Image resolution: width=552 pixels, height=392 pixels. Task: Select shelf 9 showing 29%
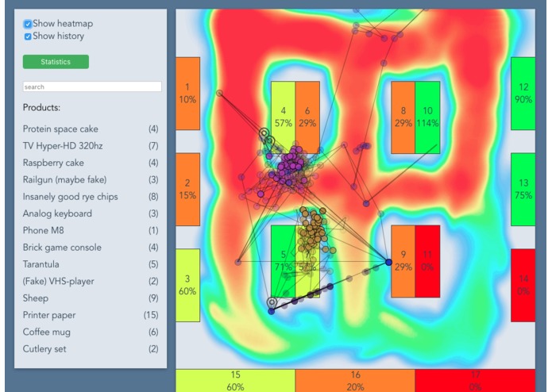(x=403, y=261)
